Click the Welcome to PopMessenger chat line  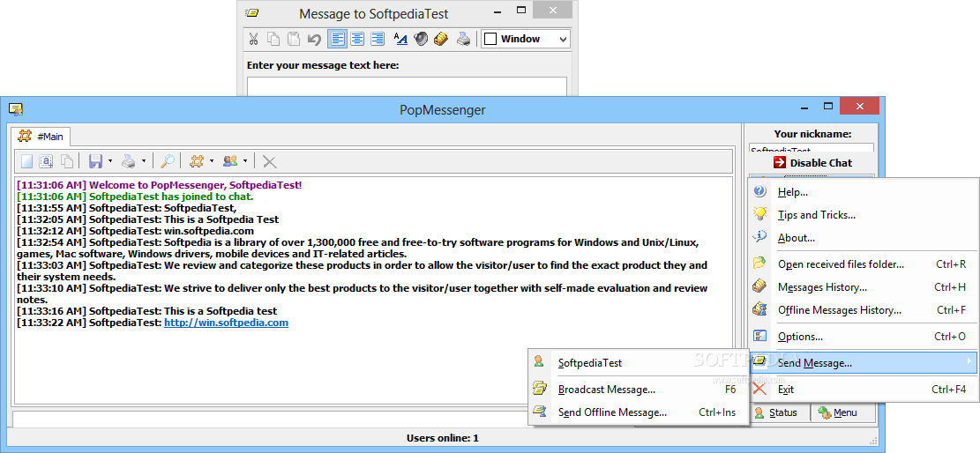click(x=160, y=185)
